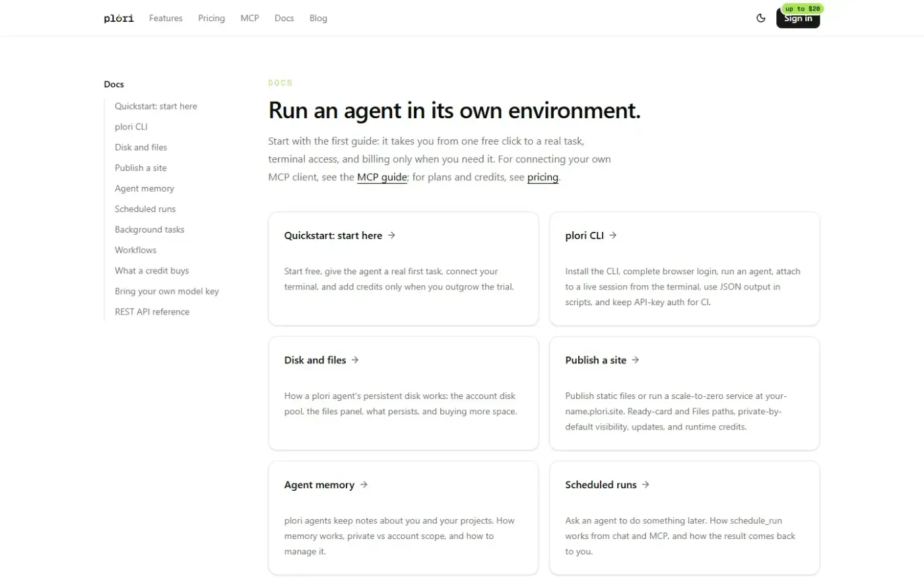Select 'Agent memory' in the sidebar
This screenshot has width=924, height=578.
pos(145,188)
